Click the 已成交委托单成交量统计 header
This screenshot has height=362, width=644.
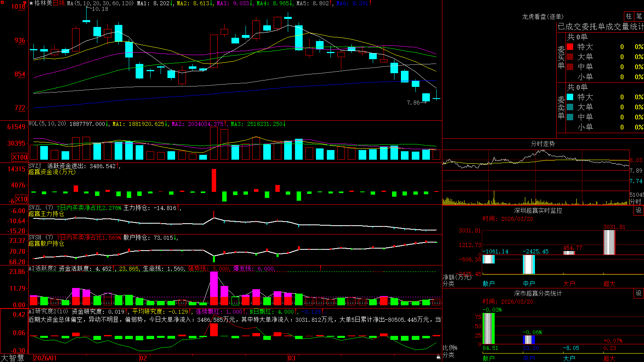tap(601, 27)
